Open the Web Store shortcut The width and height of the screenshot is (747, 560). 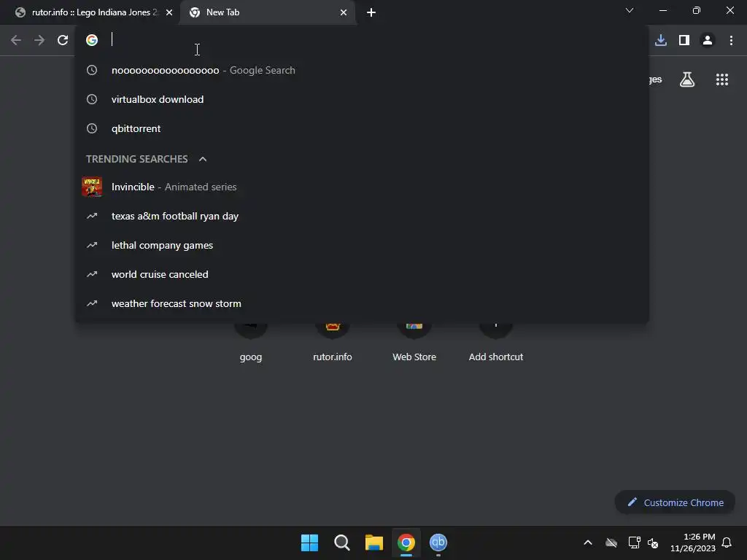tap(414, 342)
